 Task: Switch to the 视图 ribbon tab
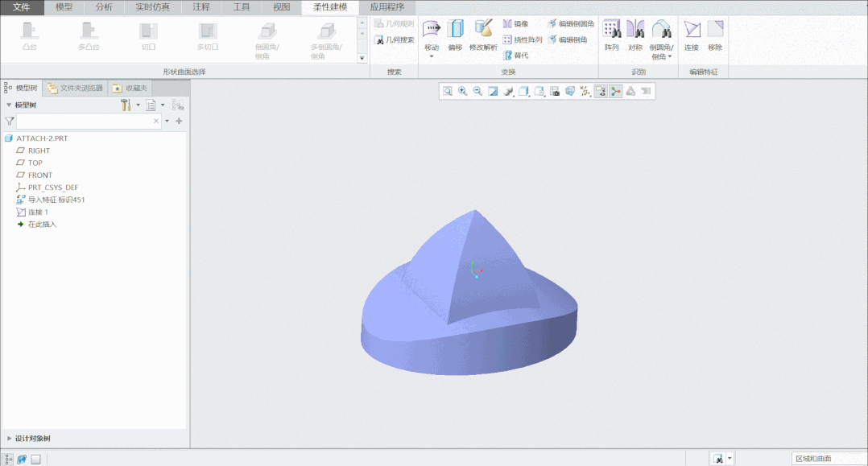(x=281, y=7)
